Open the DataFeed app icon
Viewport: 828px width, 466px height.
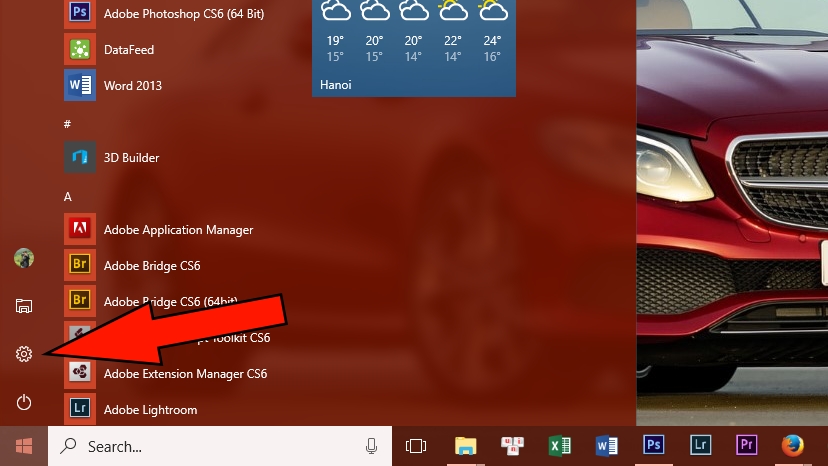(x=80, y=49)
